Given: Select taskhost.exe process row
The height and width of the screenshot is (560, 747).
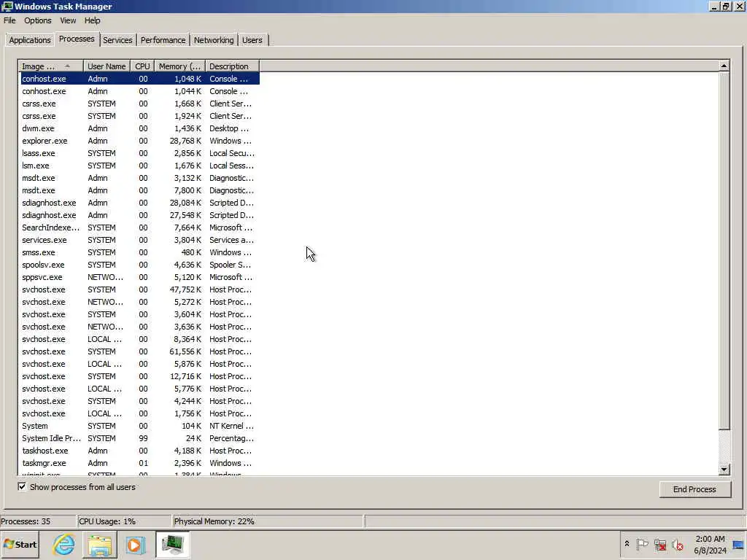Looking at the screenshot, I should tap(139, 451).
